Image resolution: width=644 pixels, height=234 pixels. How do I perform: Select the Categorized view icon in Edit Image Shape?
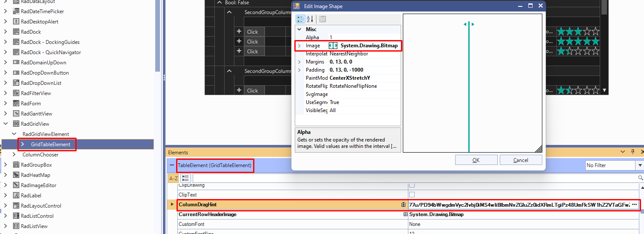click(x=300, y=19)
